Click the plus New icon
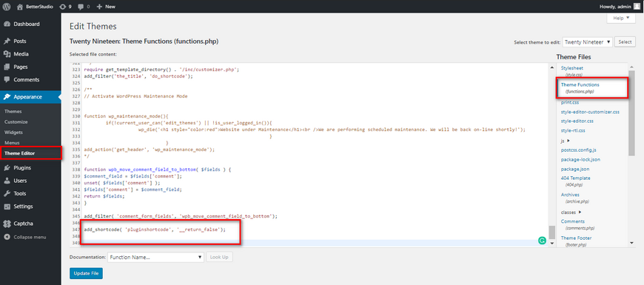644x285 pixels. click(99, 7)
